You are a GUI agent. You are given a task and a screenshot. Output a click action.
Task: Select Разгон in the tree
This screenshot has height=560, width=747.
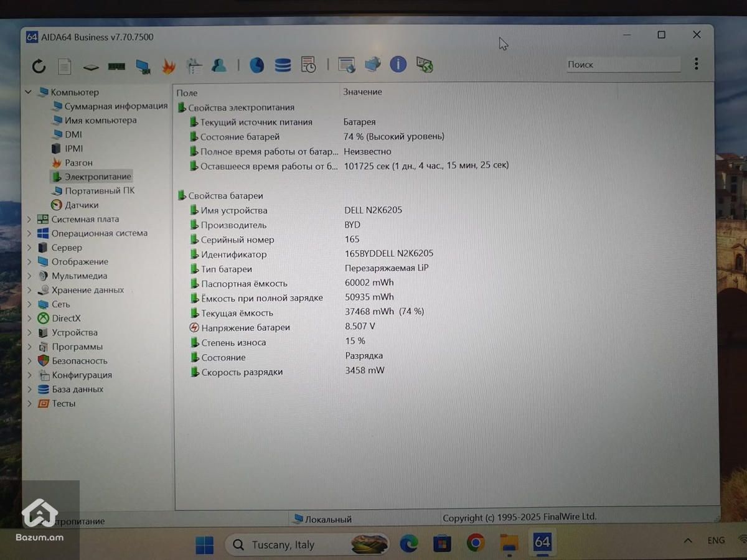(72, 163)
